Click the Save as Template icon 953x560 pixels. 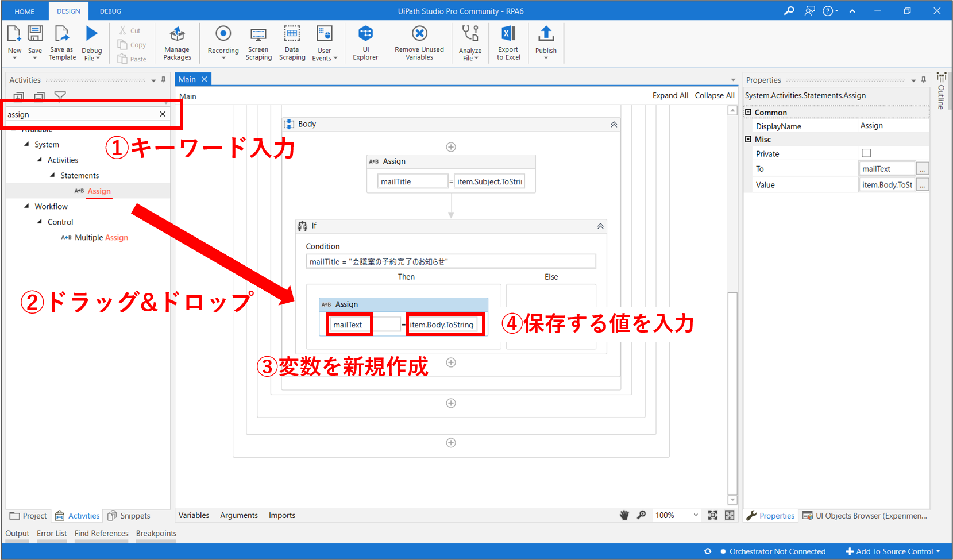click(x=62, y=34)
